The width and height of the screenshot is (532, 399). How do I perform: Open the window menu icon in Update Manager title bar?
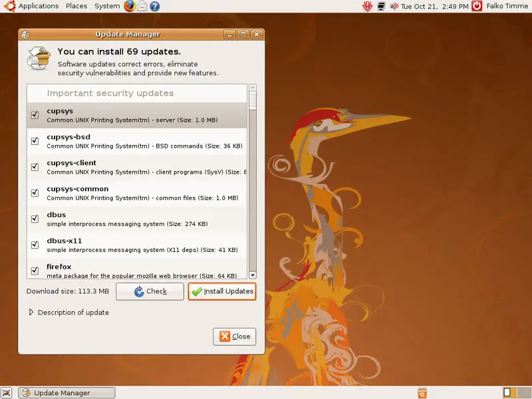[x=25, y=35]
